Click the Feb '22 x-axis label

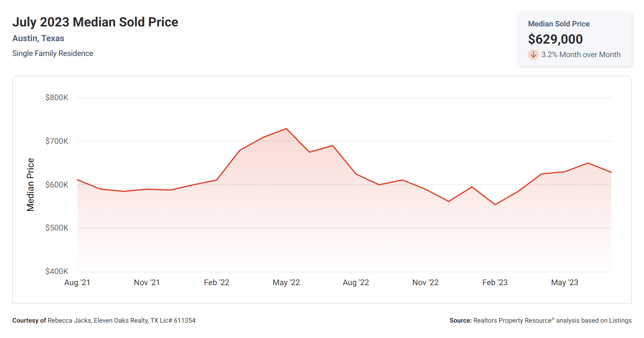coord(217,282)
